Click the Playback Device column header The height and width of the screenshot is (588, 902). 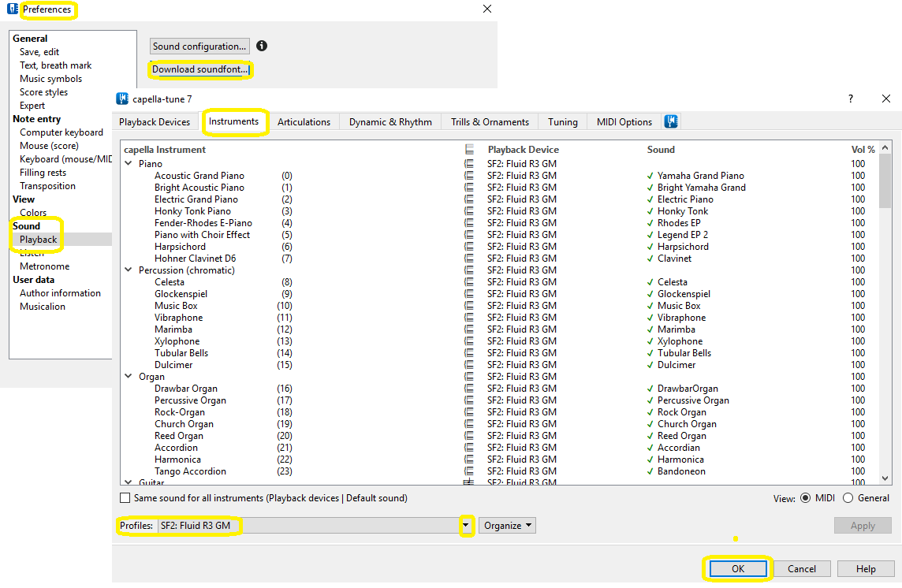pos(523,150)
